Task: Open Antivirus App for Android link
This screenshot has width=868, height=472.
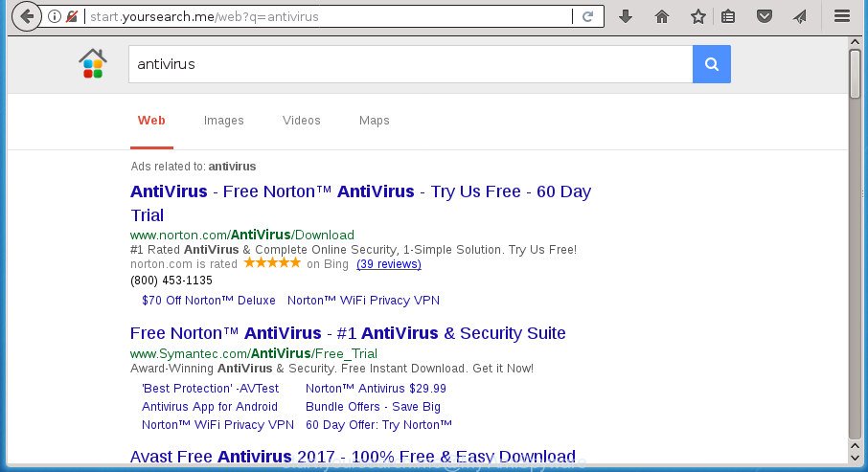Action: tap(209, 407)
